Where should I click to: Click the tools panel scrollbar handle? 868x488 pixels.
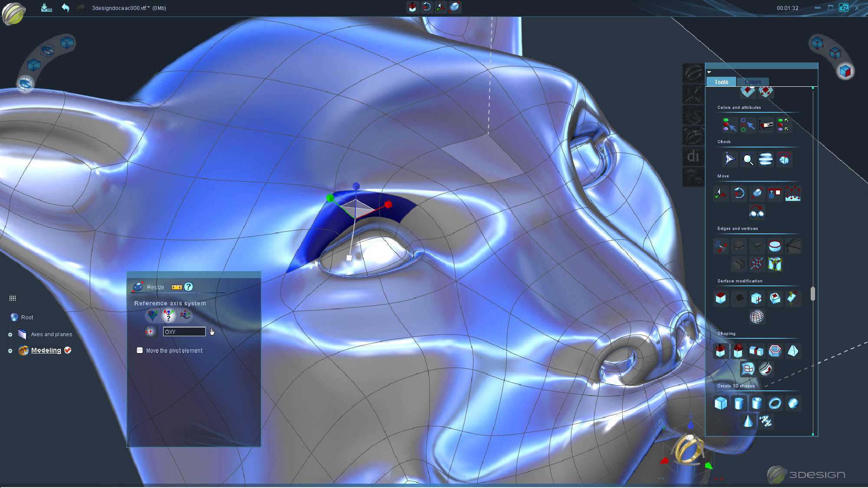tap(813, 294)
